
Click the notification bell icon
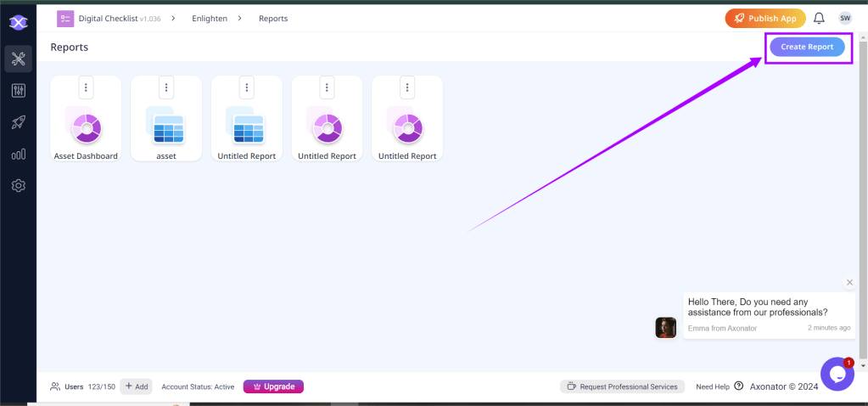click(819, 18)
